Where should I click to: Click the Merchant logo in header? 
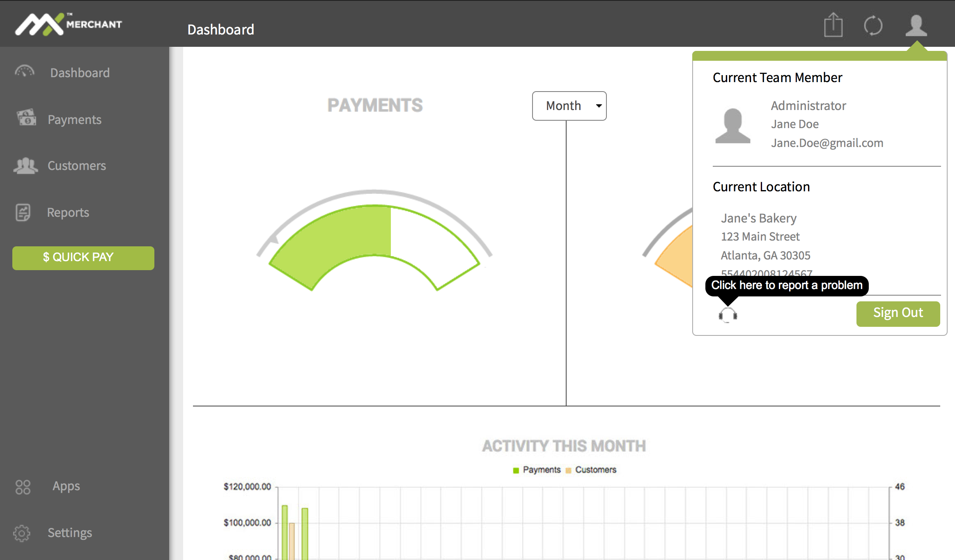click(69, 25)
